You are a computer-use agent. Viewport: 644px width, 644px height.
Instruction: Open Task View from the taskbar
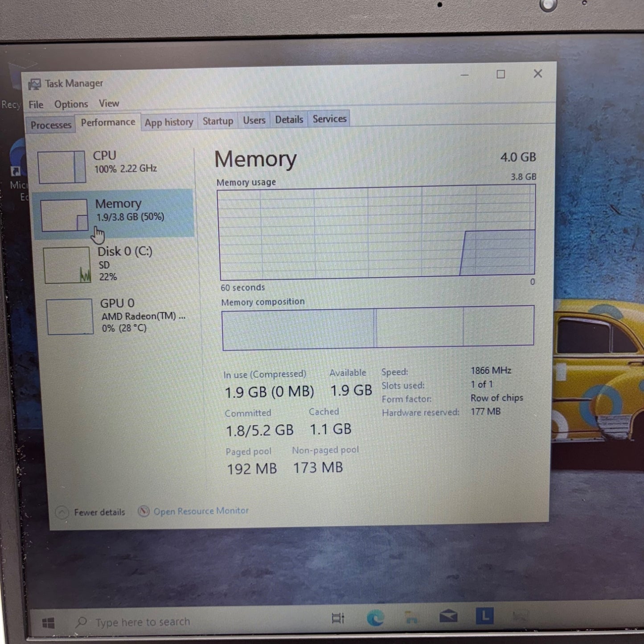(338, 618)
